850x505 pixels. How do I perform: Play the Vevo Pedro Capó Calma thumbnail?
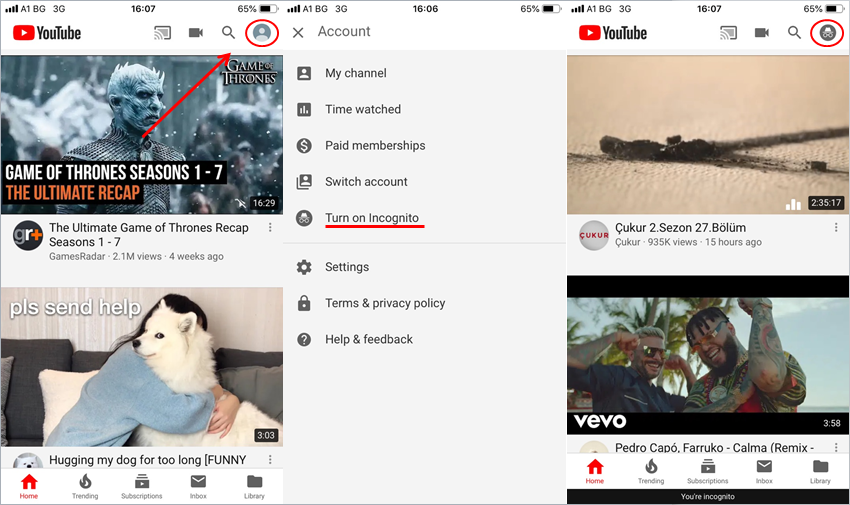pyautogui.click(x=708, y=355)
